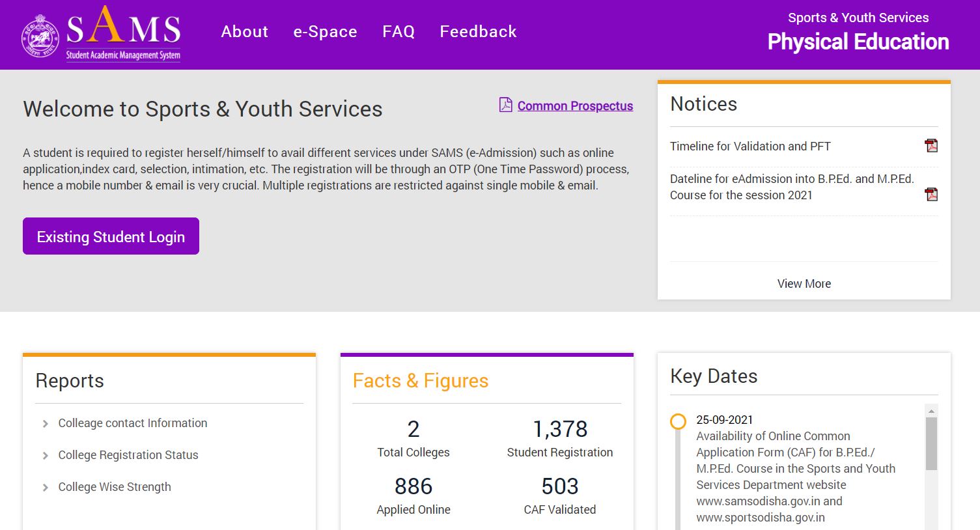Open the About menu
The height and width of the screenshot is (530, 980).
(245, 31)
